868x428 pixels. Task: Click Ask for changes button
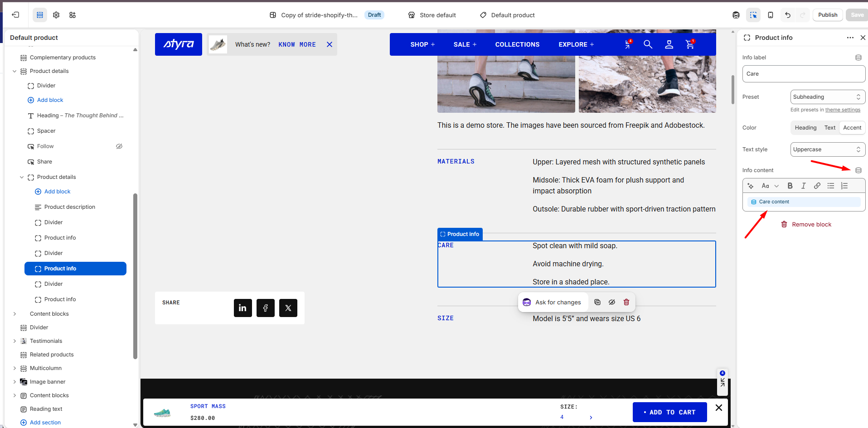(553, 302)
